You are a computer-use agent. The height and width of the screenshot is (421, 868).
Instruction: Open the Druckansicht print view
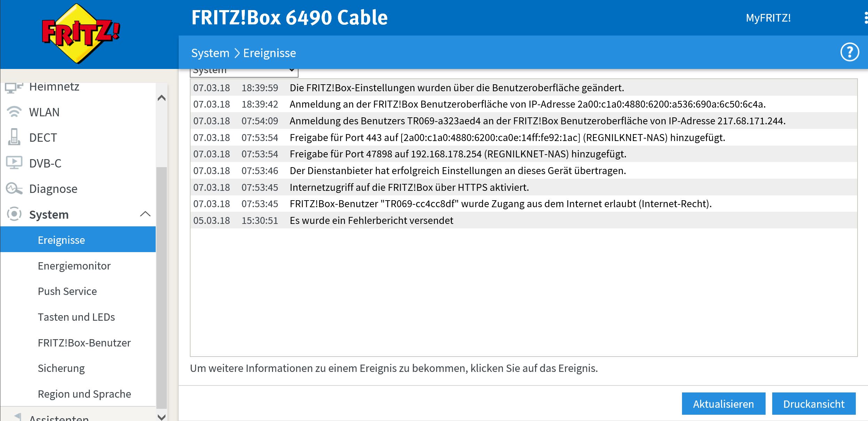coord(814,404)
